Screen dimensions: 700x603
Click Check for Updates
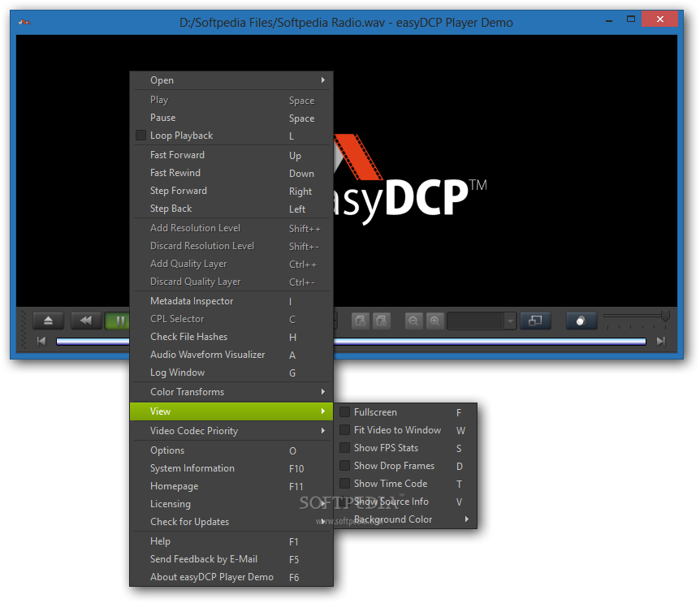tap(231, 521)
